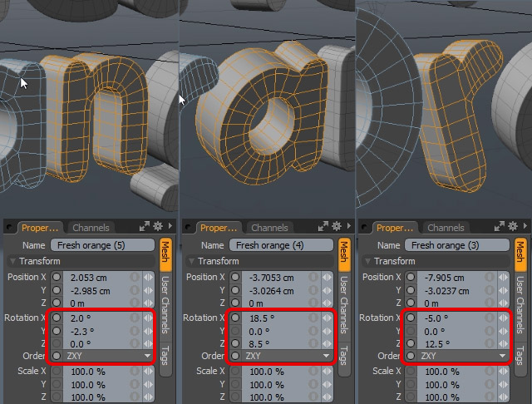This screenshot has width=532, height=404.
Task: Select the Properties tab in Fresh orange (4) panel
Action: pos(219,228)
